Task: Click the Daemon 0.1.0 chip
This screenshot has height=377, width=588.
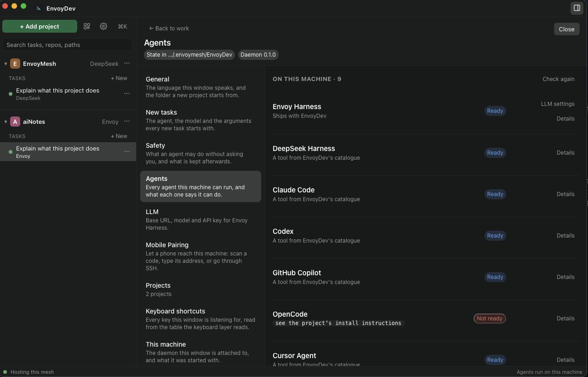Action: pyautogui.click(x=258, y=55)
